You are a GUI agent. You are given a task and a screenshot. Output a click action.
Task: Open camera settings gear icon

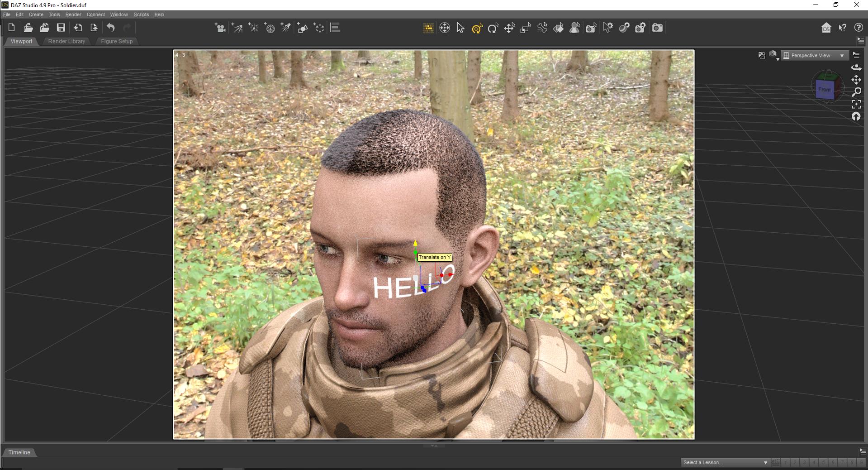coord(640,28)
